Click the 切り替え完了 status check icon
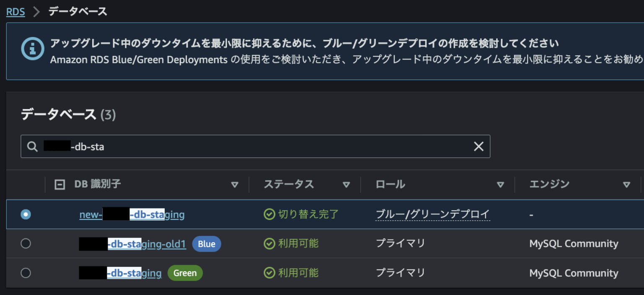Screen dimensions: 644x295 pyautogui.click(x=269, y=214)
